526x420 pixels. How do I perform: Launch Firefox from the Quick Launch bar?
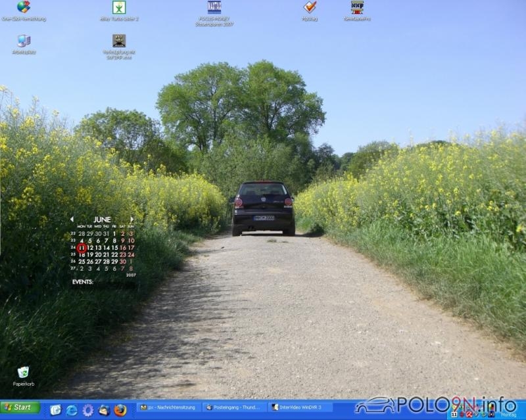(120, 410)
